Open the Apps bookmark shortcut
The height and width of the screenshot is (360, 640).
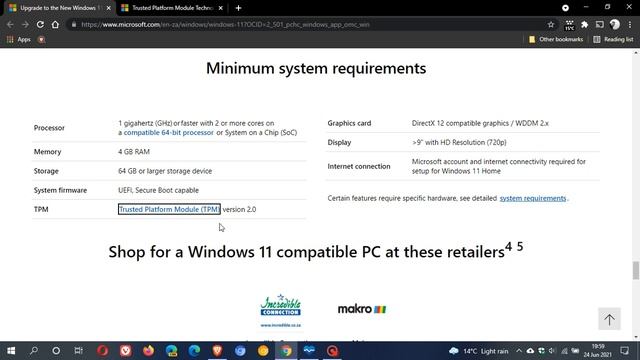tap(19, 39)
